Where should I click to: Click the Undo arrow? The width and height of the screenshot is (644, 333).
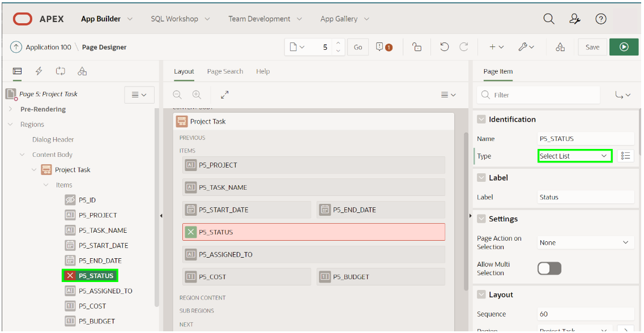(444, 47)
